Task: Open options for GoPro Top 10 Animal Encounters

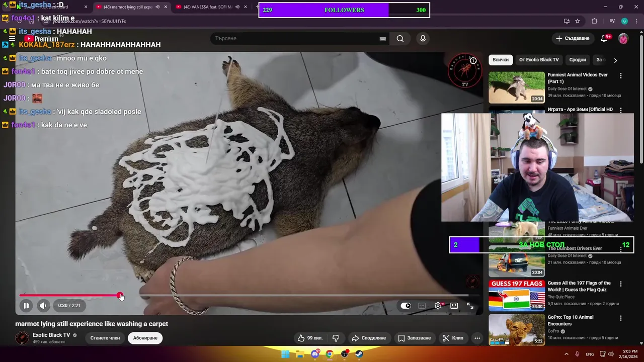Action: pos(620,318)
